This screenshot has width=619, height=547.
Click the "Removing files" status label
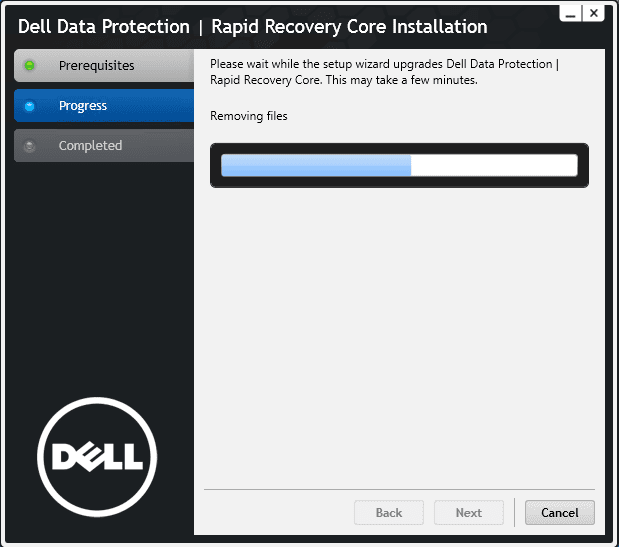tap(248, 116)
